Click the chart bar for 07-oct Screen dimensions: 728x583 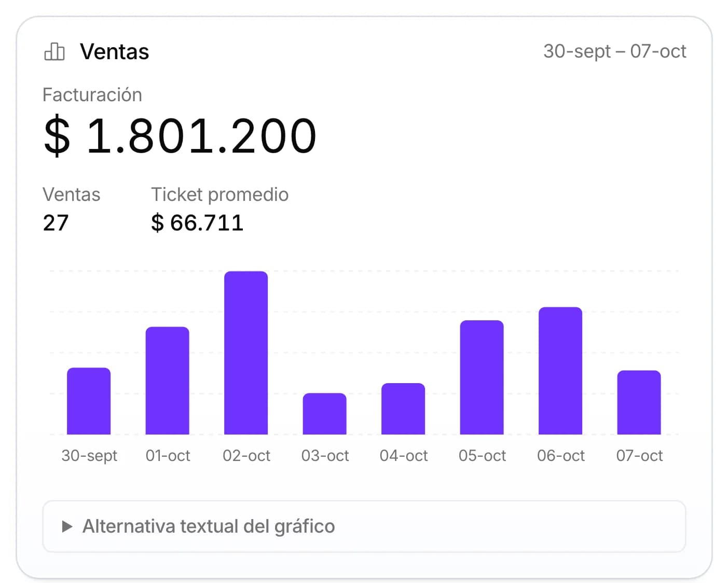point(639,402)
